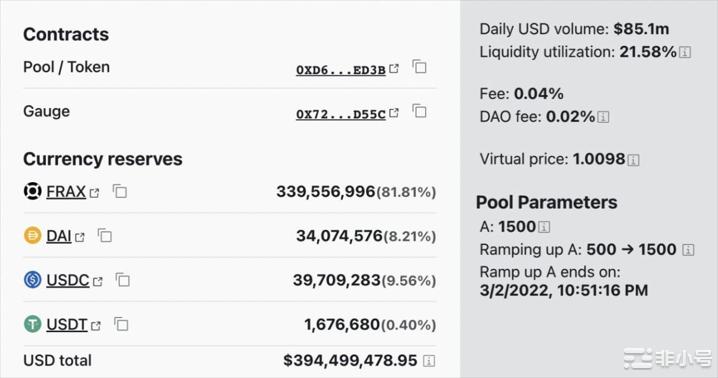Copy the Pool / Token contract address
Image resolution: width=718 pixels, height=378 pixels.
click(x=419, y=67)
